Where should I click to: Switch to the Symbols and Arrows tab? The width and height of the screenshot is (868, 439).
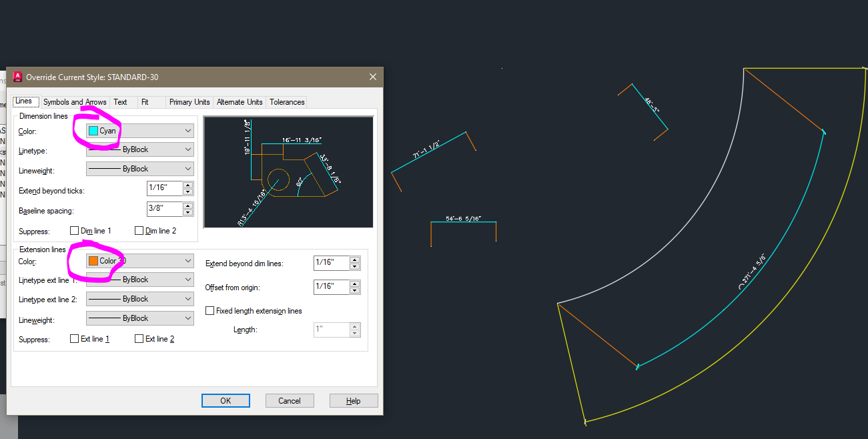tap(74, 101)
